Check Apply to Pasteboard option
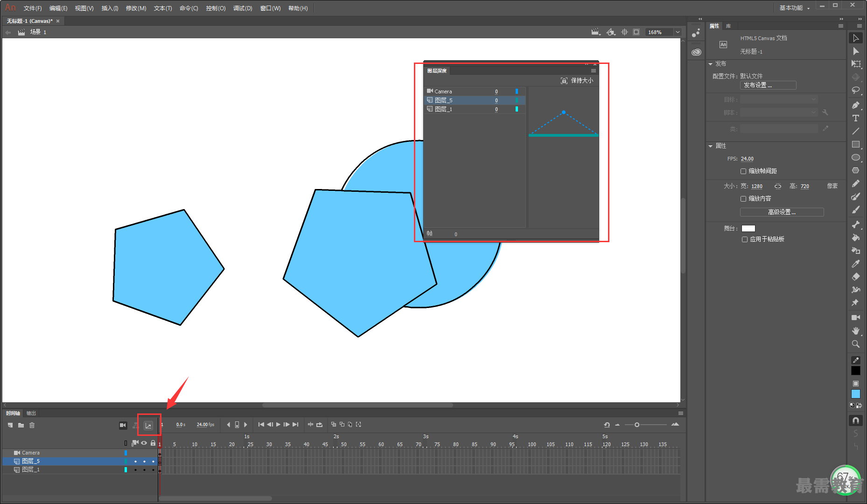867x504 pixels. (x=745, y=239)
